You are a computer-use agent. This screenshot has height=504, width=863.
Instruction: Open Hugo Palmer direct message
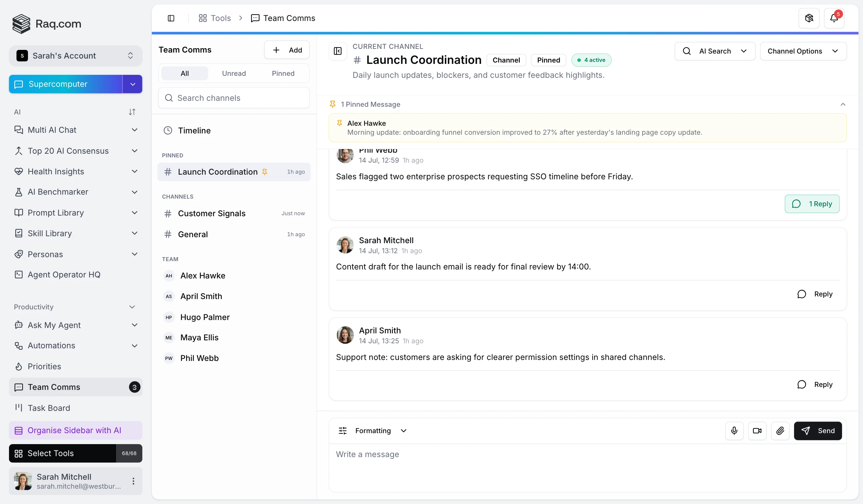click(234, 317)
